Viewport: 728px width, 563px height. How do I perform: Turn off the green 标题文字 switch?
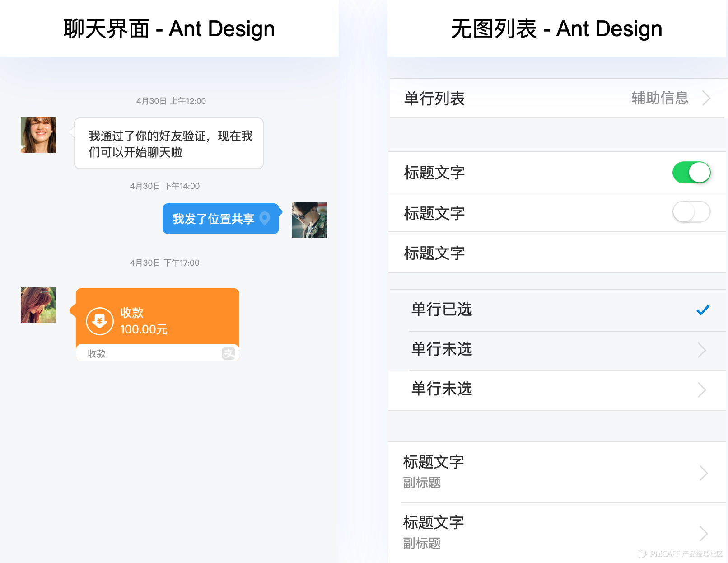[x=691, y=173]
